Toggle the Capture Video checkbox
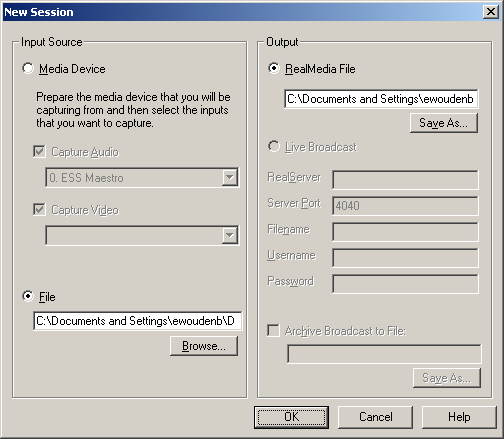The image size is (504, 439). click(x=39, y=210)
